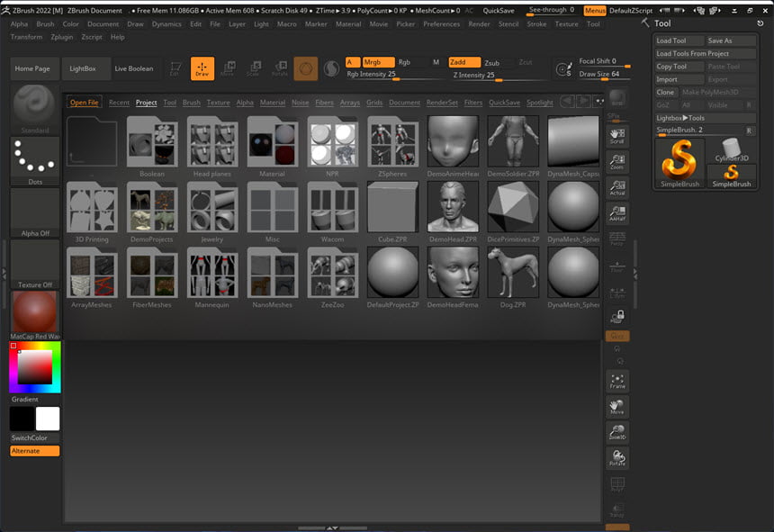This screenshot has height=532, width=774.
Task: Click the Zoom canvas icon
Action: pos(617,162)
